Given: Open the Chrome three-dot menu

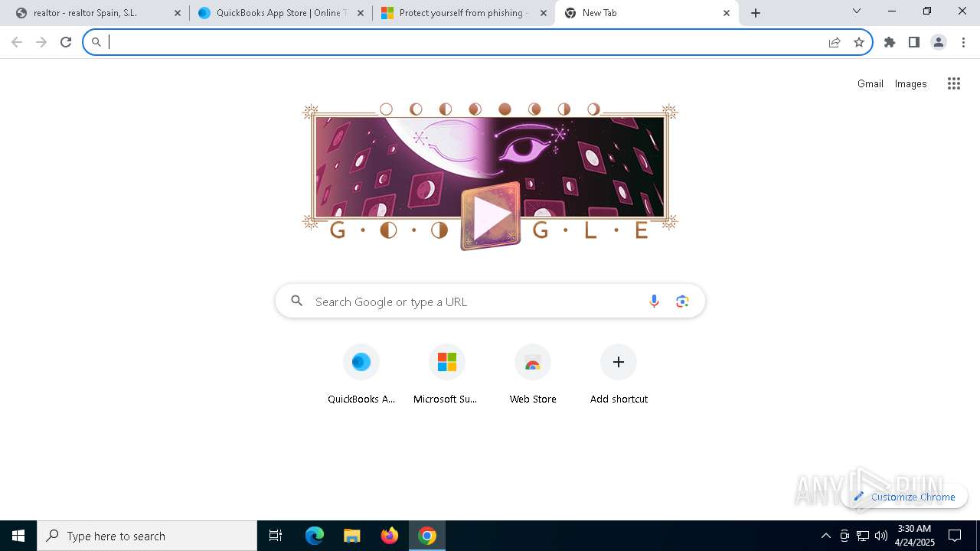Looking at the screenshot, I should [963, 42].
